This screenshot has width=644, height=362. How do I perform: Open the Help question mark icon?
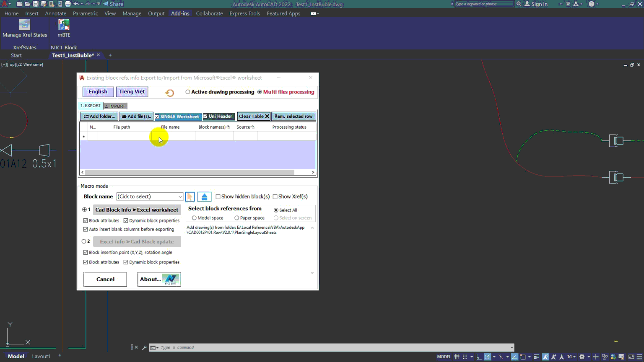591,4
